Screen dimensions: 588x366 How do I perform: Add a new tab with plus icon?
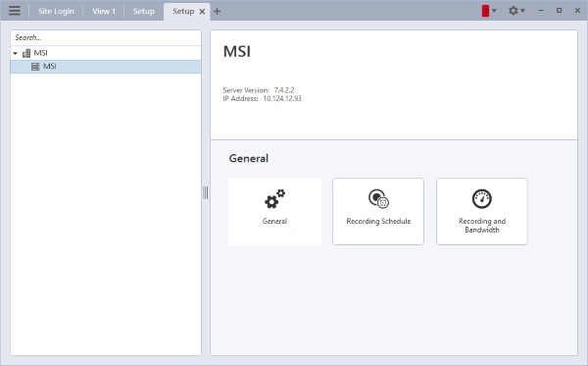pos(217,11)
